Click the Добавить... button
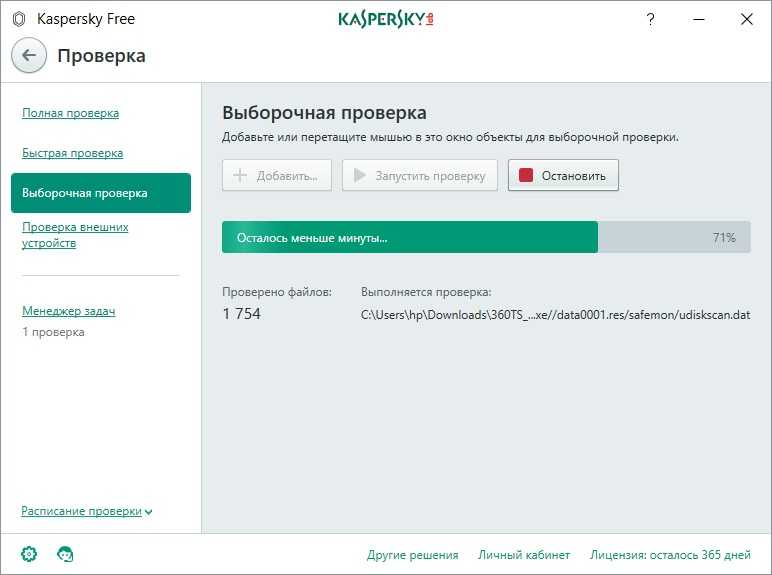This screenshot has height=575, width=772. (277, 175)
